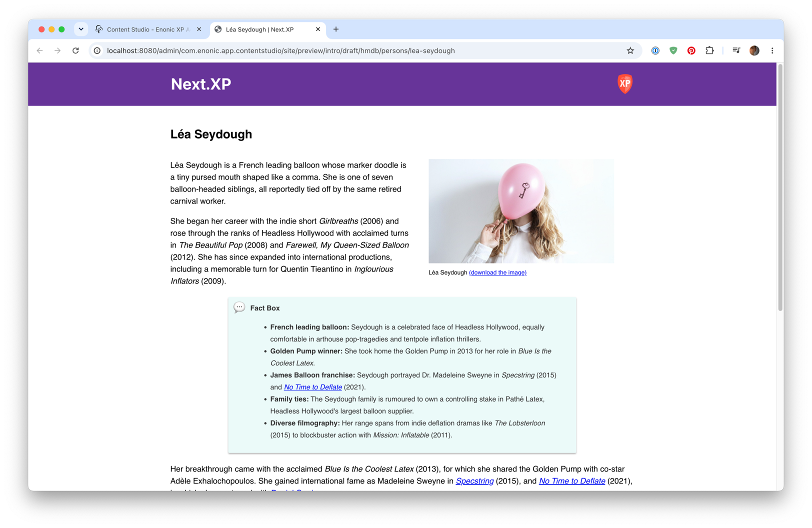Click the Léa Seydough page heading
This screenshot has width=812, height=528.
coord(211,134)
